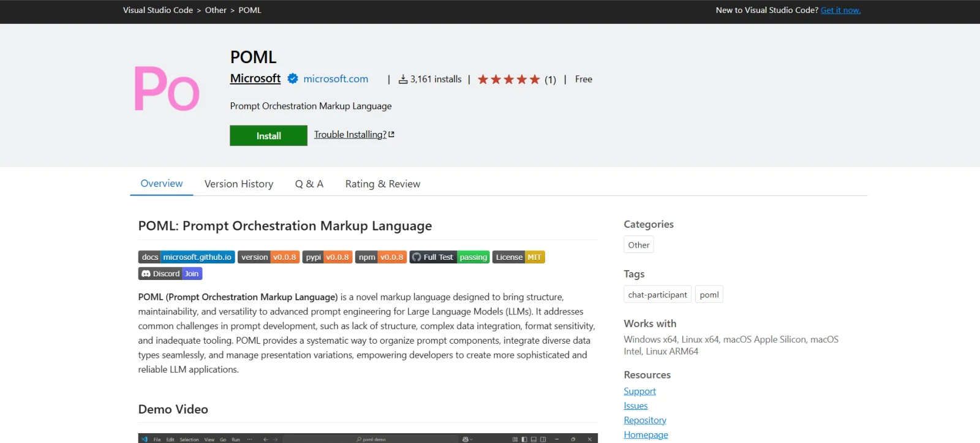Viewport: 980px width, 443px height.
Task: Go to Visual Studio Code breadcrumb
Action: click(x=158, y=10)
